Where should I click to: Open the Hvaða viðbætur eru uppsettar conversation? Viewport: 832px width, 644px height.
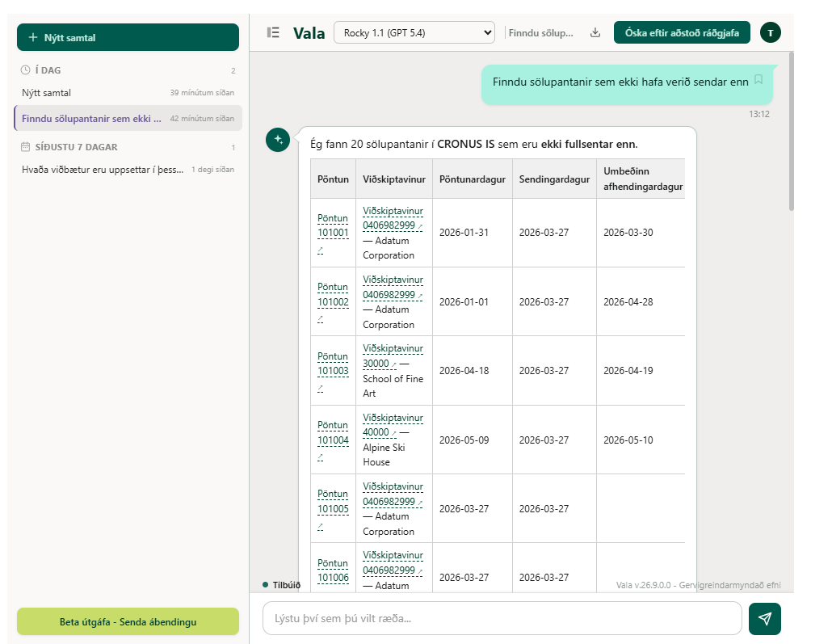coord(128,170)
